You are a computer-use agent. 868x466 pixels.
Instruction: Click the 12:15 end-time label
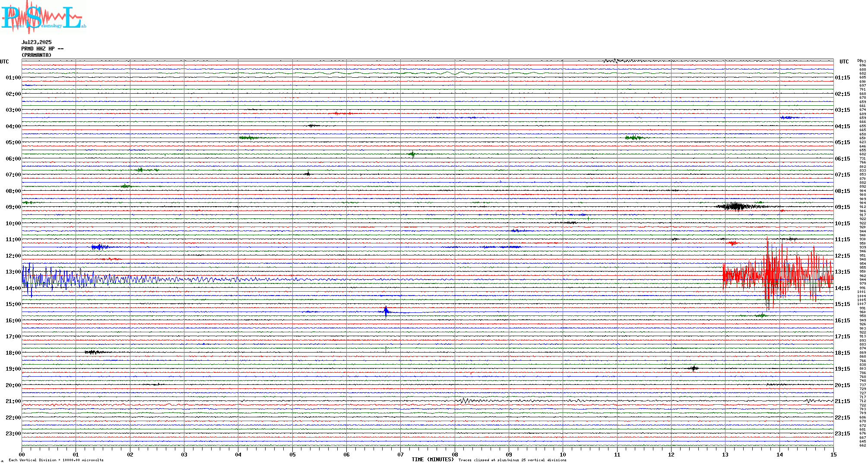click(x=843, y=256)
